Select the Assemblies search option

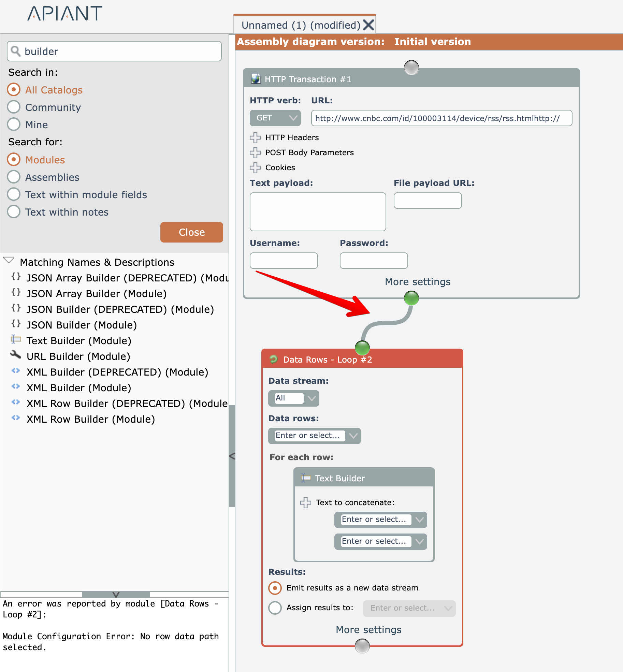(x=14, y=177)
